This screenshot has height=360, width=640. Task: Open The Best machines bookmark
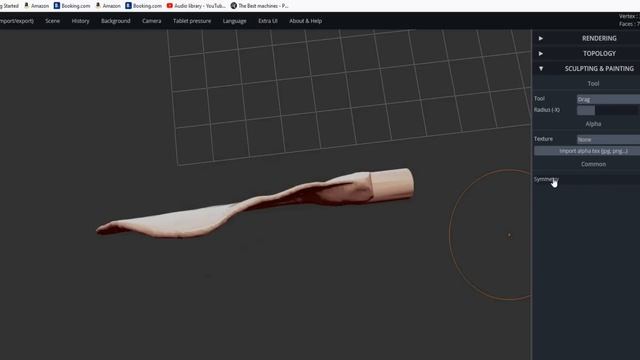click(x=260, y=6)
